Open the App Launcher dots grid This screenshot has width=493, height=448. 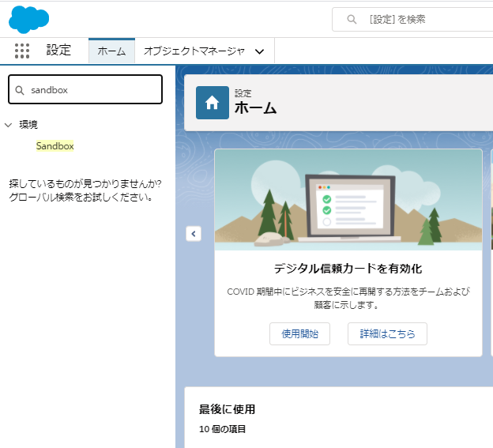click(22, 51)
